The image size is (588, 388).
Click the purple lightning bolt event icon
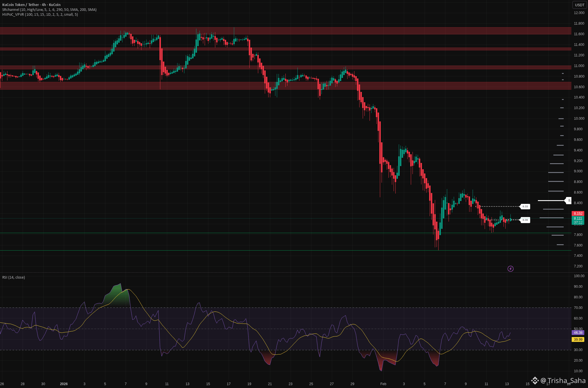click(x=510, y=269)
